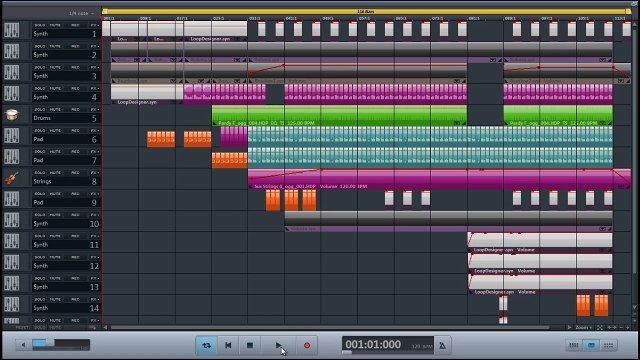Open the violin icon of Strings track 8
The height and width of the screenshot is (360, 640).
pyautogui.click(x=12, y=178)
